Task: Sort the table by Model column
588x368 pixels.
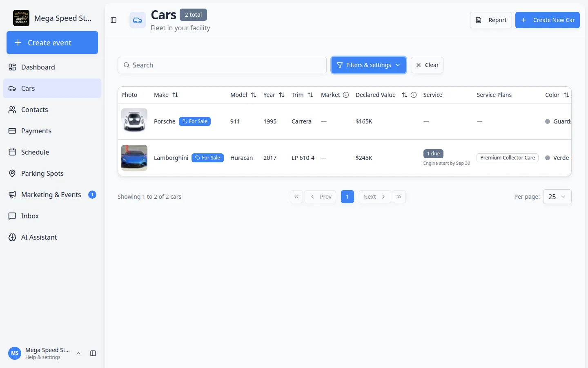Action: [254, 95]
